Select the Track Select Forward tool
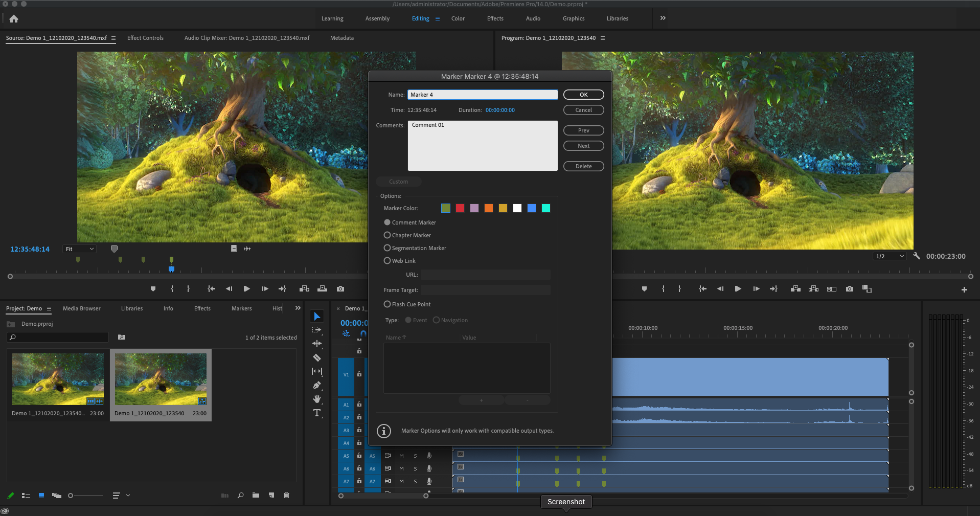The height and width of the screenshot is (516, 980). tap(317, 330)
